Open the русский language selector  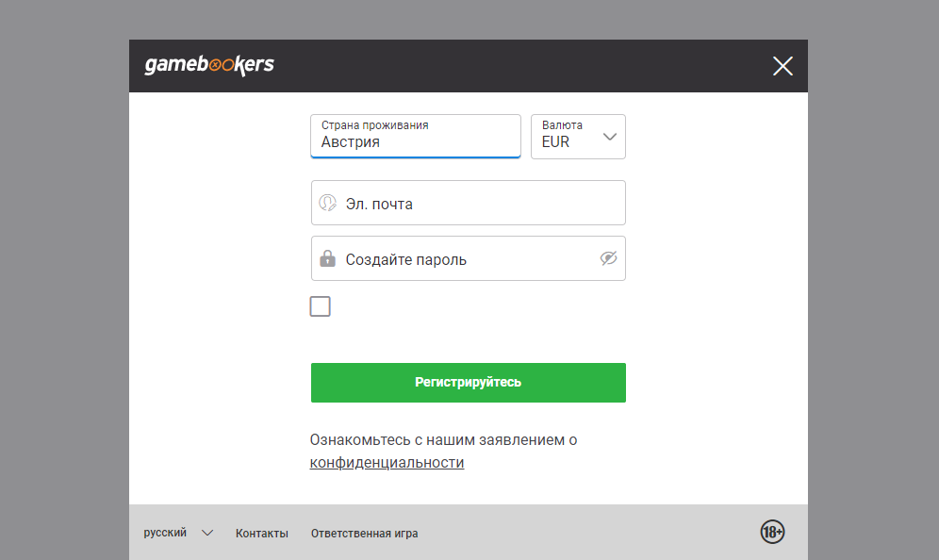(165, 533)
